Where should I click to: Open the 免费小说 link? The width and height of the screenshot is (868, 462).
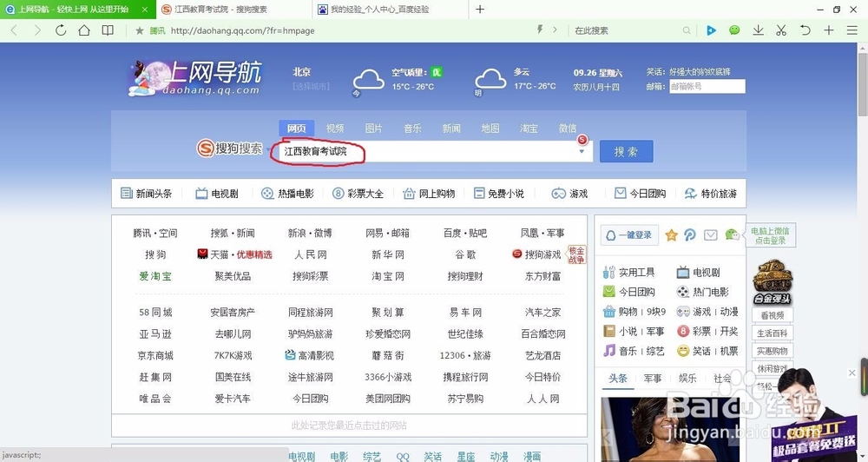tap(499, 194)
